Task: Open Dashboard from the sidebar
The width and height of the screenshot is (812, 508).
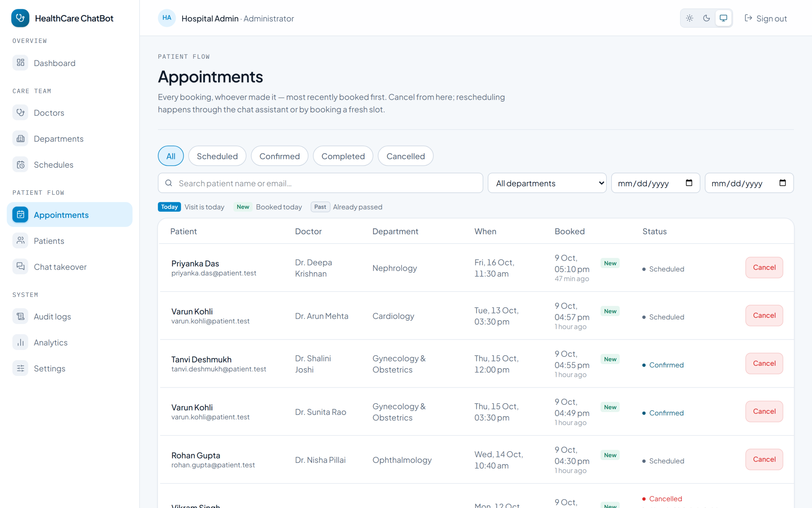Action: (x=69, y=63)
